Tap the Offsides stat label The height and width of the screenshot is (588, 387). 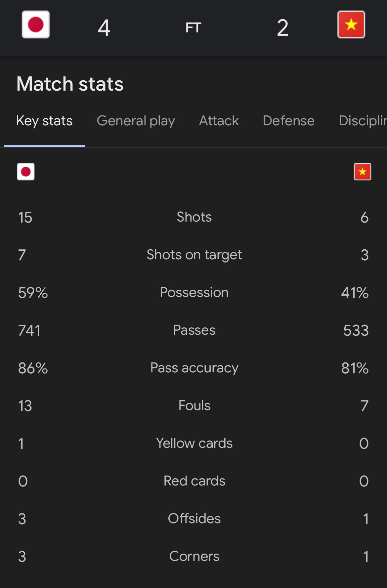click(194, 519)
